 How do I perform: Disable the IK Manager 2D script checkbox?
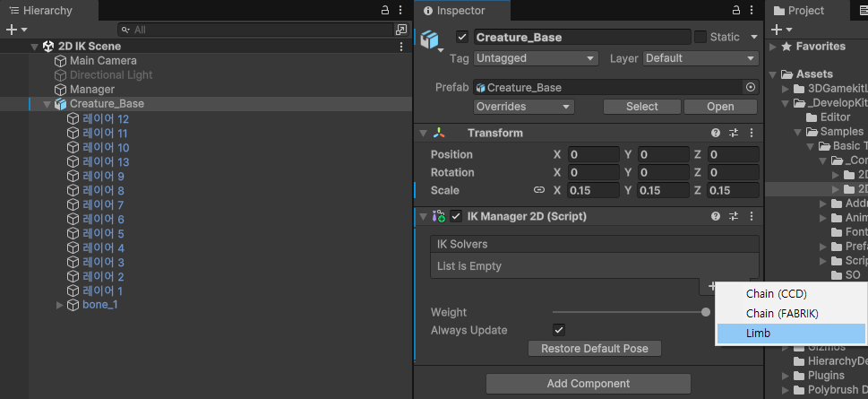456,217
